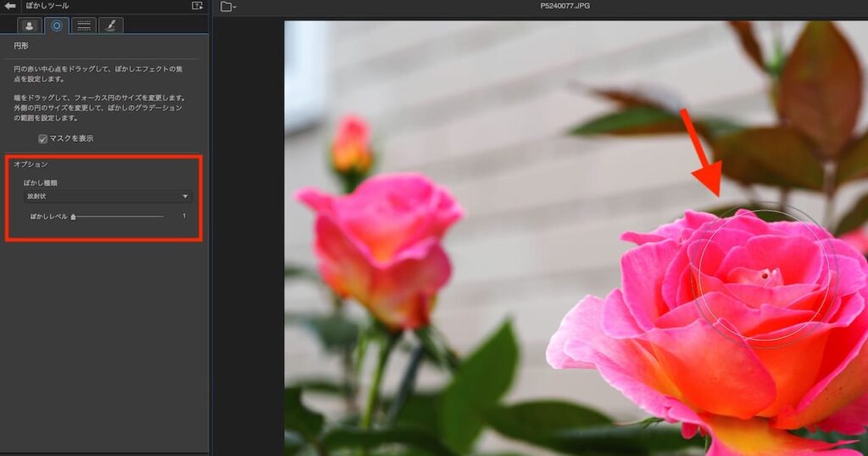The height and width of the screenshot is (456, 868).
Task: Click the ぼかしレベル value field showing 1
Action: pyautogui.click(x=184, y=216)
